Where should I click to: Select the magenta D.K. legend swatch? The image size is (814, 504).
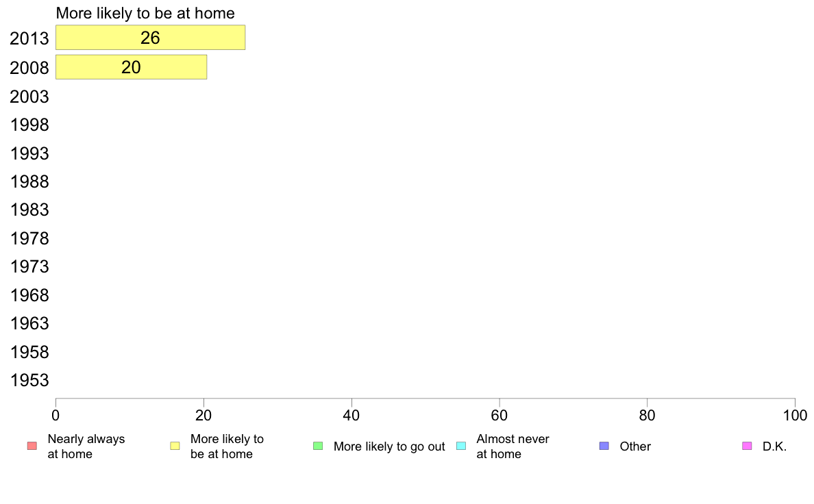point(747,446)
